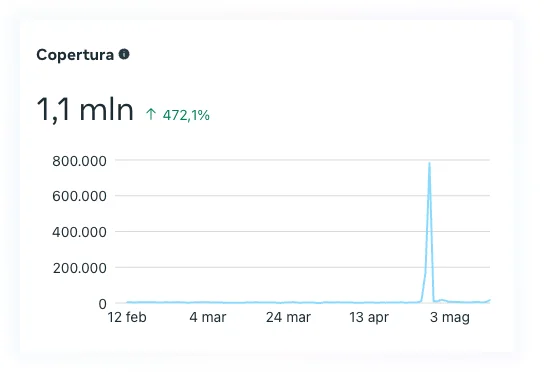Click the Copertura heading
The height and width of the screenshot is (392, 554).
(75, 55)
